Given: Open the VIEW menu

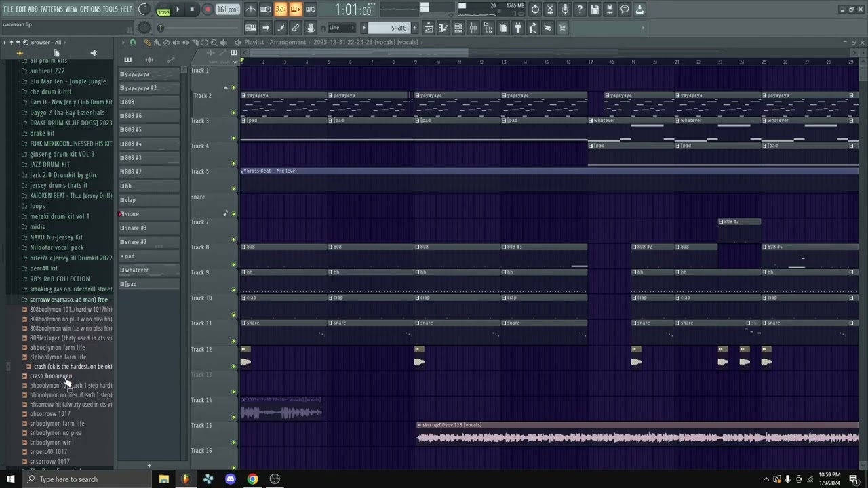Looking at the screenshot, I should [71, 9].
